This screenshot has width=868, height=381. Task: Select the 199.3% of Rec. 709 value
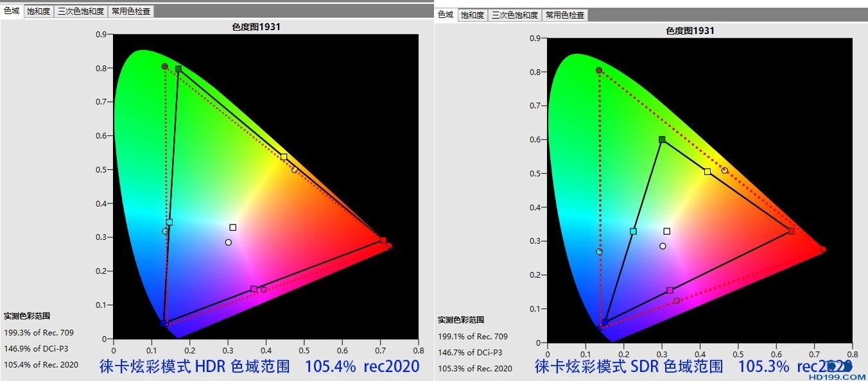click(x=39, y=332)
